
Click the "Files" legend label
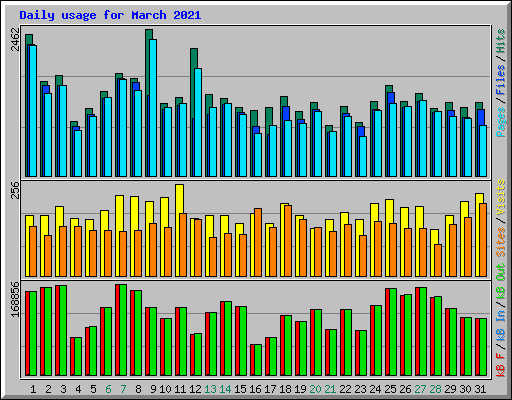(x=501, y=80)
